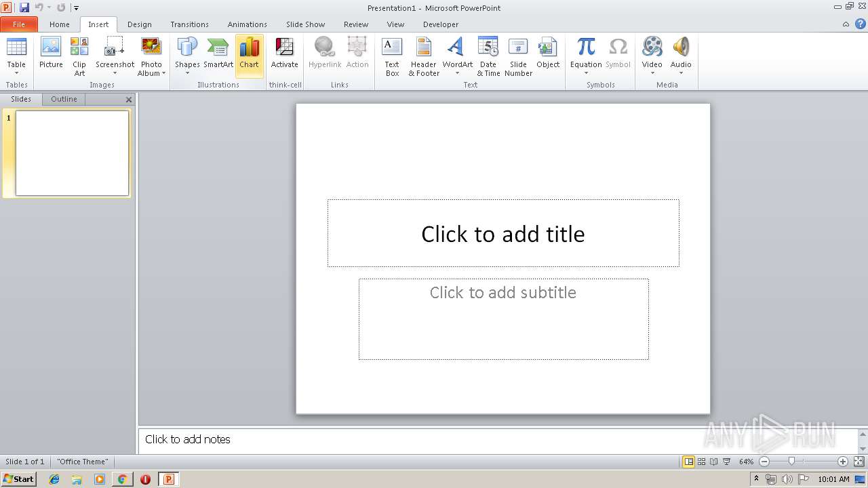
Task: Open the View ribbon tab
Action: point(395,24)
